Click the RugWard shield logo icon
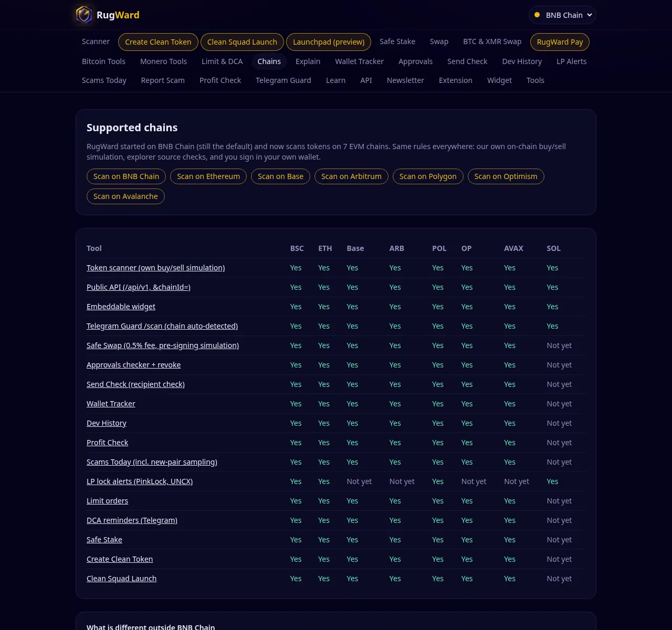Viewport: 672px width, 630px height. (84, 15)
